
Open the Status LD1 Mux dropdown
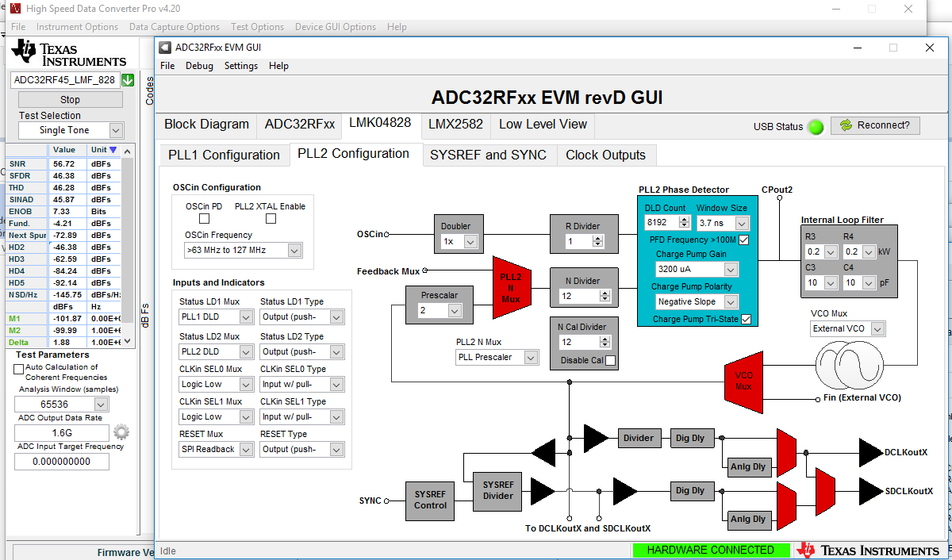point(246,318)
